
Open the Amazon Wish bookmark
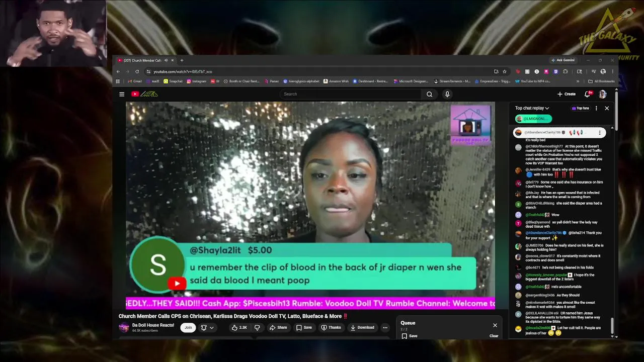click(x=336, y=81)
